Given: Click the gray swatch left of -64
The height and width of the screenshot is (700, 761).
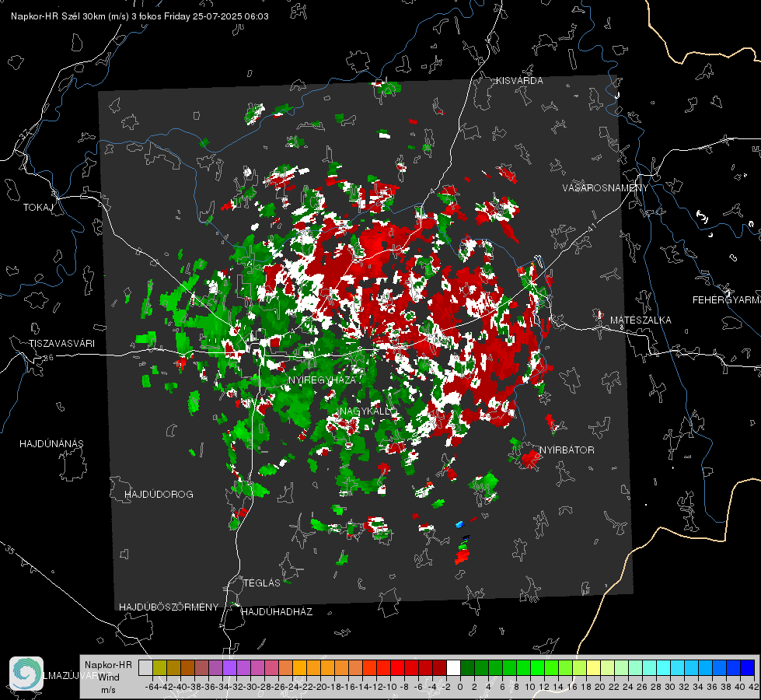Looking at the screenshot, I should [x=145, y=668].
